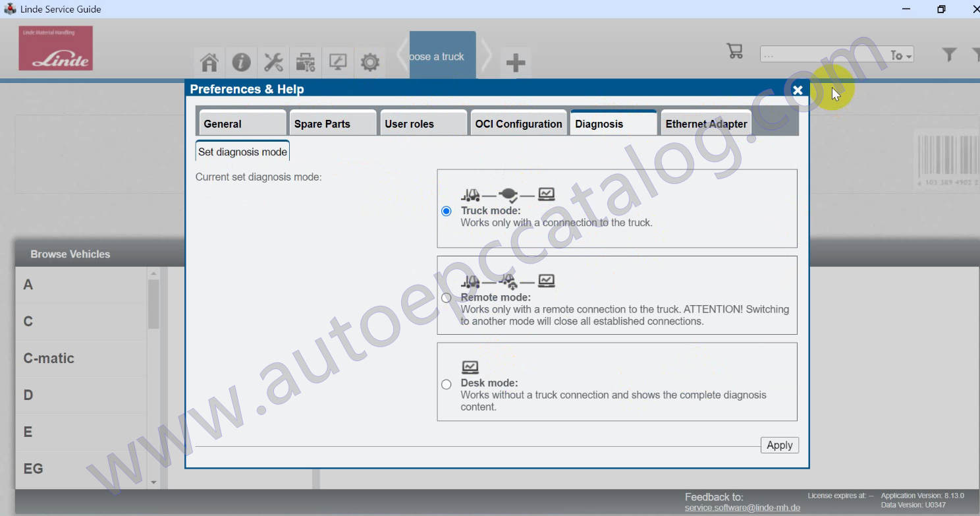The height and width of the screenshot is (516, 980).
Task: Open the wrench and screwdriver tools icon
Action: coord(273,63)
